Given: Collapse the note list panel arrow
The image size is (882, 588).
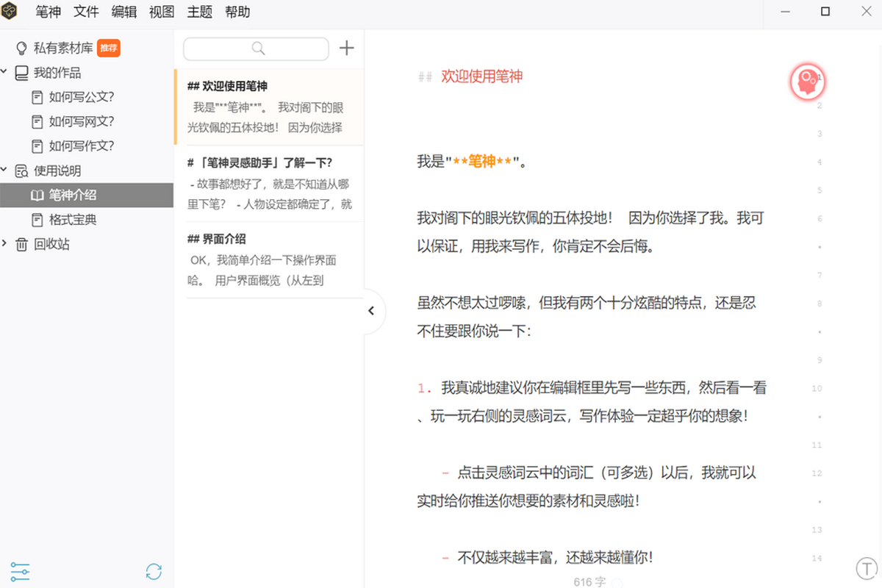Looking at the screenshot, I should pos(371,311).
